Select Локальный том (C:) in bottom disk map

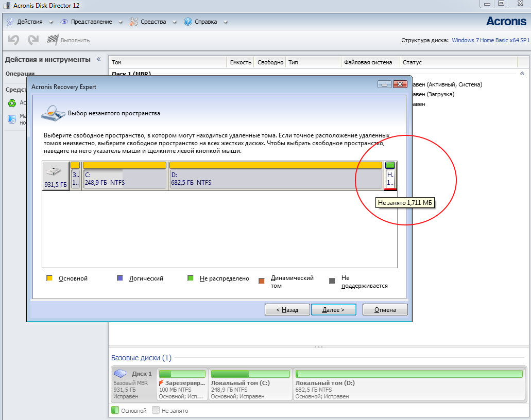coord(250,385)
